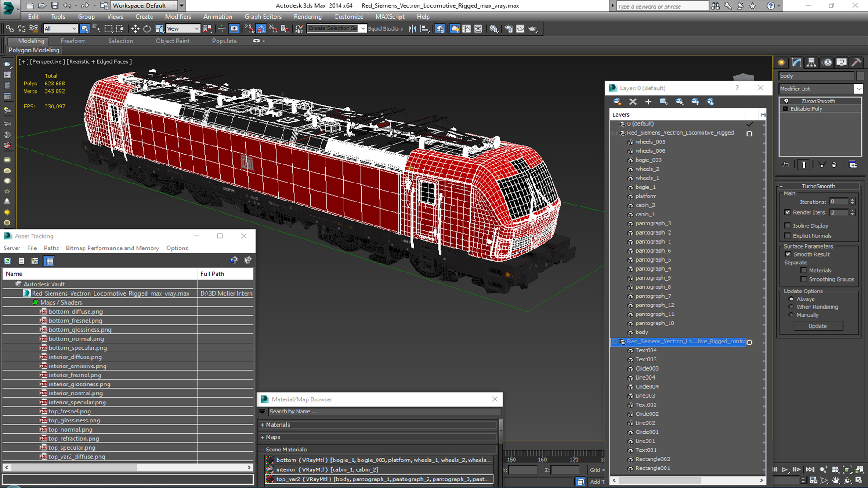This screenshot has width=868, height=488.
Task: Click Refresh icon in Asset Tracking
Action: pyautogui.click(x=8, y=261)
